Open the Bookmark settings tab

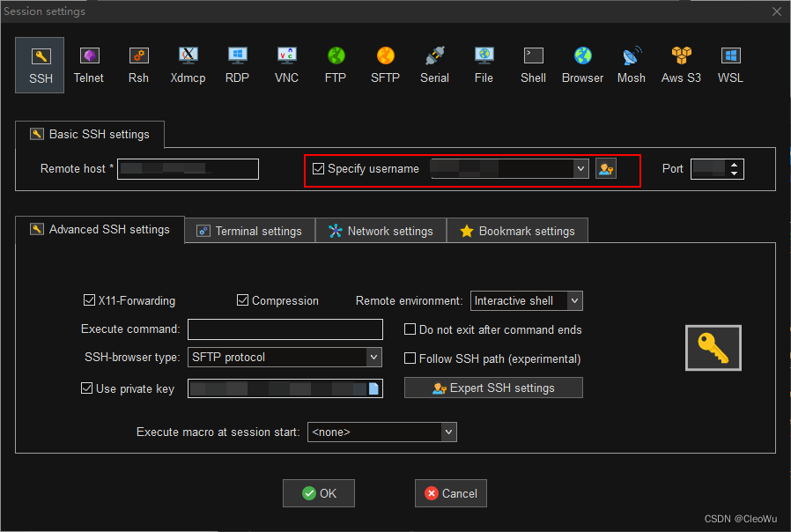(x=517, y=231)
